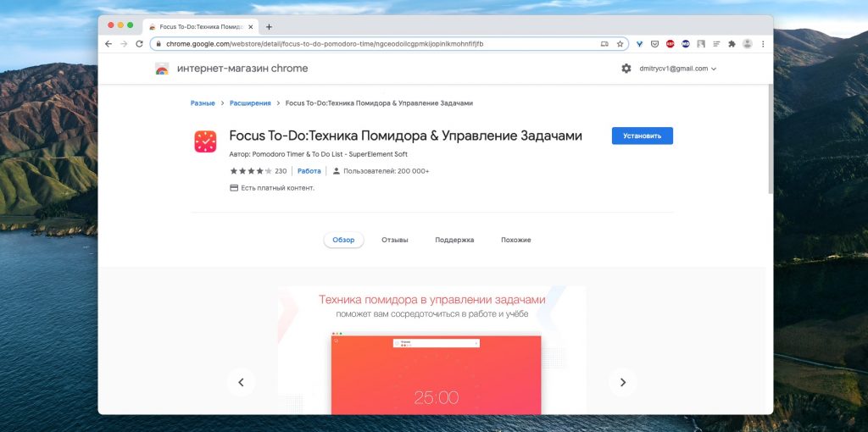
Task: Click the 230 reviews count
Action: [281, 171]
